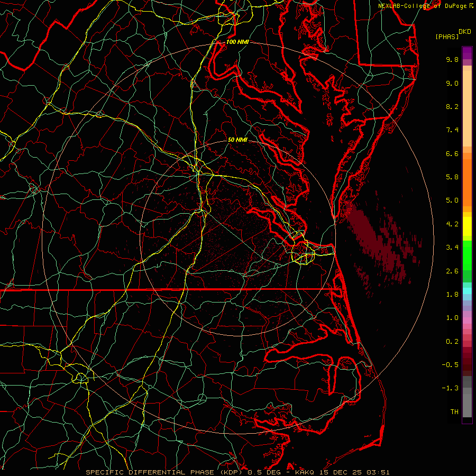
Task: Click the 0.2 scale value
Action: [452, 342]
